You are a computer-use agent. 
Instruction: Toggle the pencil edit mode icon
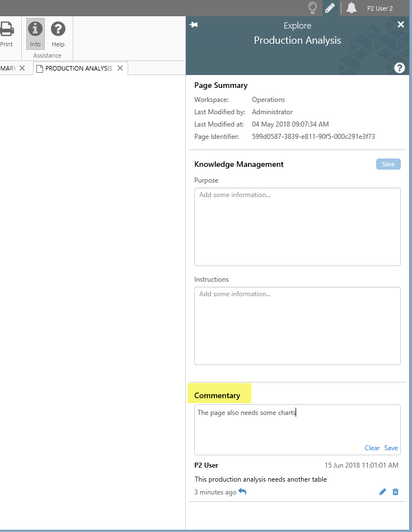point(330,8)
